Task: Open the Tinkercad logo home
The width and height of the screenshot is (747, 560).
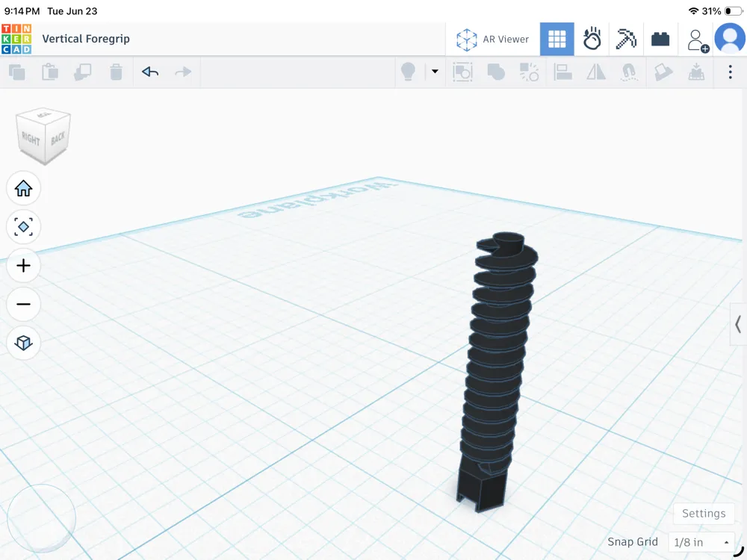Action: (16, 39)
